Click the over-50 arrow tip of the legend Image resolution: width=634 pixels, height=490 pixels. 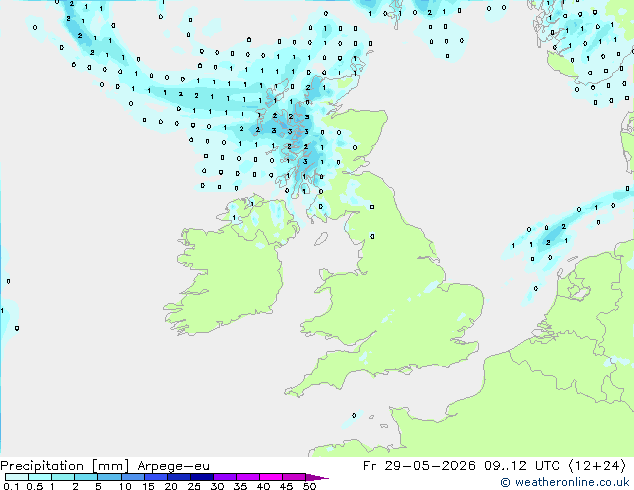317,477
